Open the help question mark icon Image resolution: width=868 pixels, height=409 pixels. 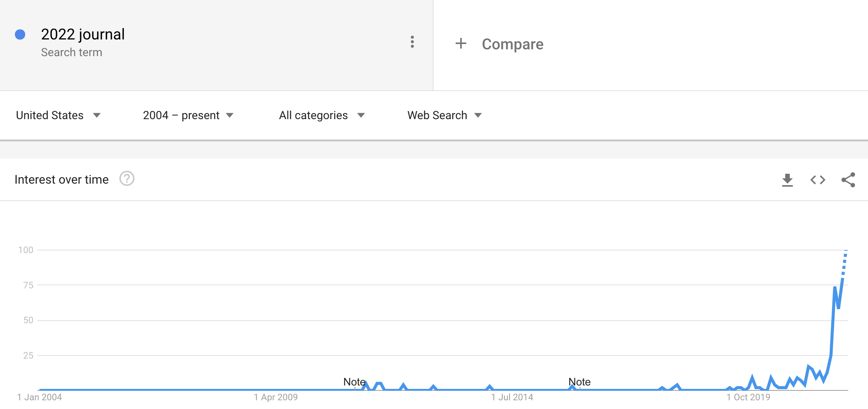click(x=127, y=179)
